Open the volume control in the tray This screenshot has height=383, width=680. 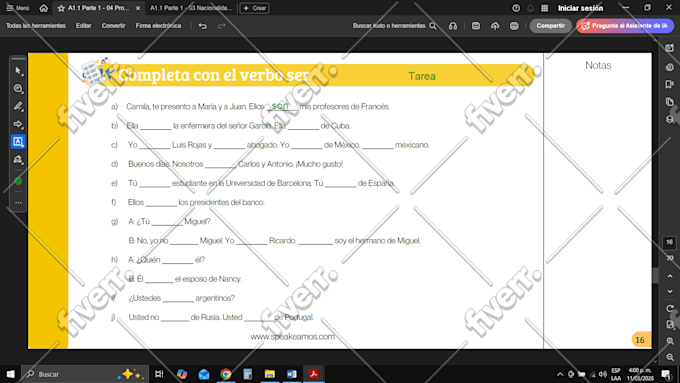point(603,374)
